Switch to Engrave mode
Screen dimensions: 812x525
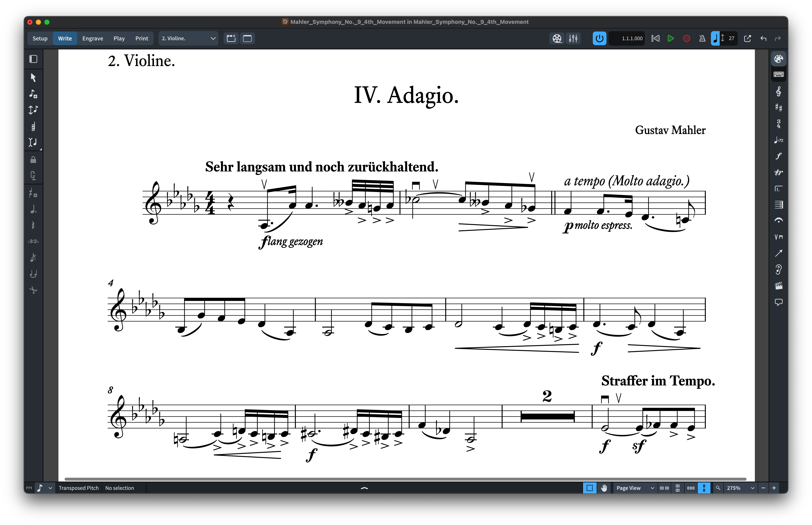93,39
